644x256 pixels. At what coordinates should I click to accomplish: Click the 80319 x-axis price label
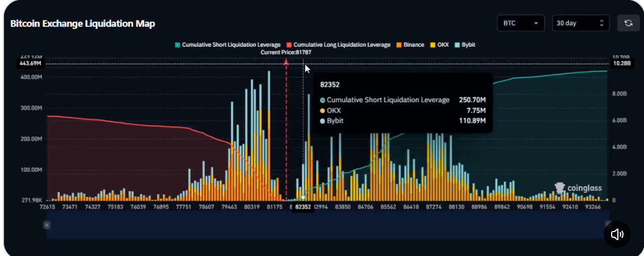(252, 207)
